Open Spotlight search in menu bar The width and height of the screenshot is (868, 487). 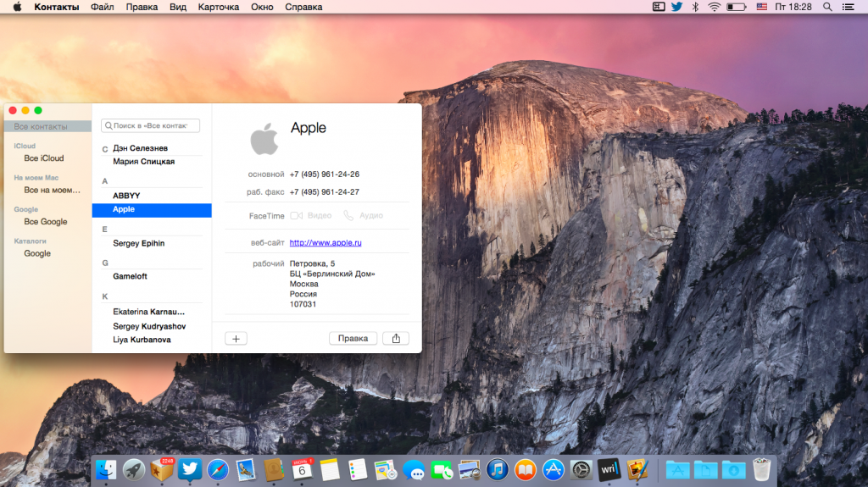point(826,7)
